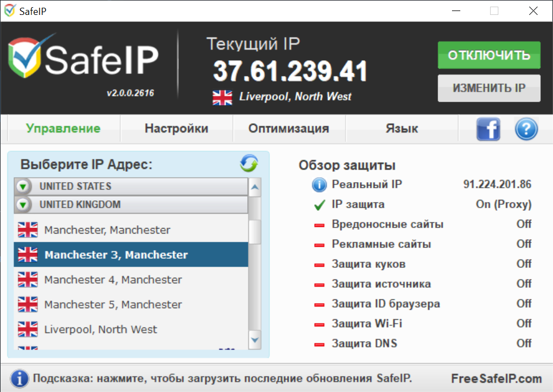Select Manchester 3, Manchester server
Image resolution: width=553 pixels, height=392 pixels.
131,255
